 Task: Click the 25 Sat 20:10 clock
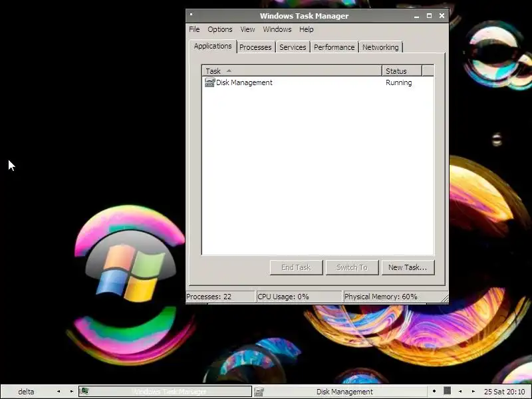pyautogui.click(x=504, y=392)
